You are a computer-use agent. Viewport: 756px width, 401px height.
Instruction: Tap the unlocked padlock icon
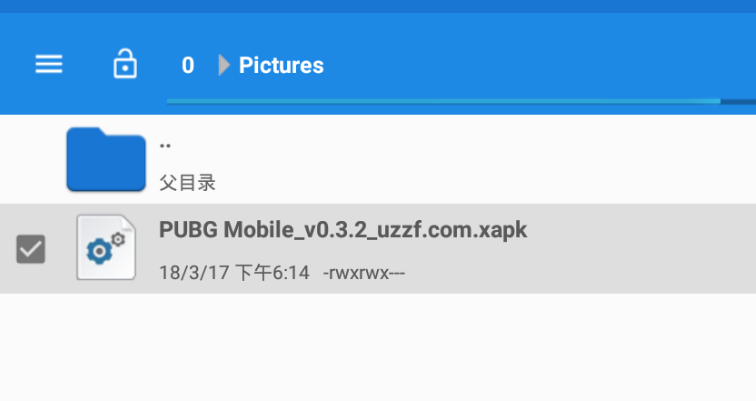coord(125,63)
